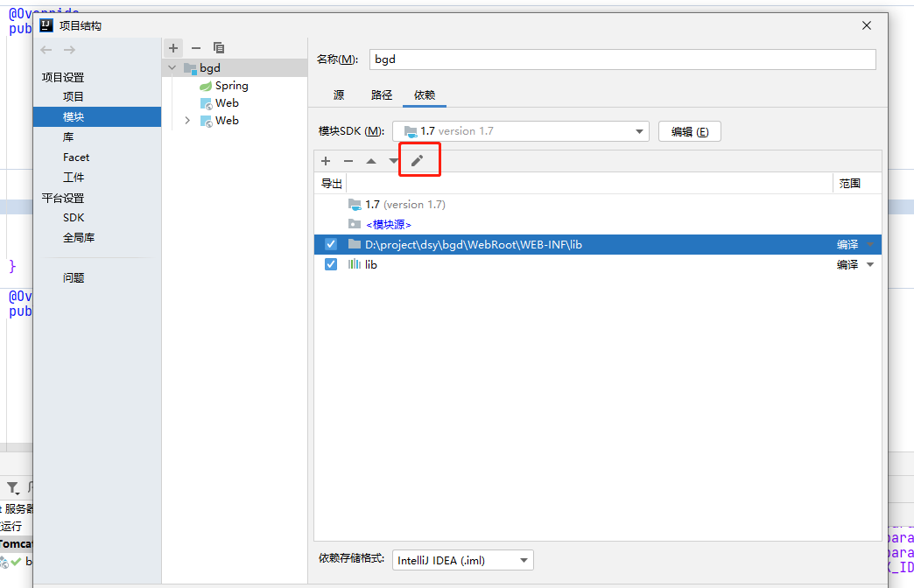Viewport: 914px width, 588px height.
Task: Click the Spring leaf icon
Action: [x=206, y=87]
